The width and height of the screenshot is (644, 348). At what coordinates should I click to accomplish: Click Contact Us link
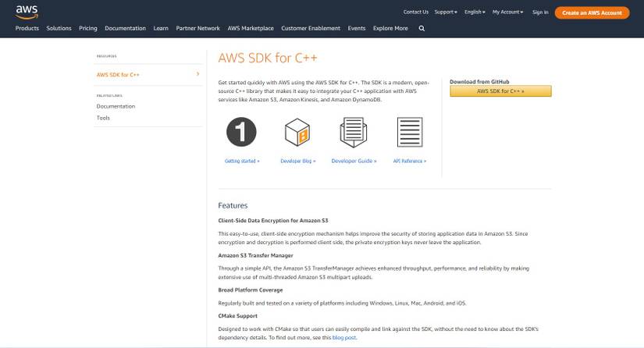click(415, 12)
